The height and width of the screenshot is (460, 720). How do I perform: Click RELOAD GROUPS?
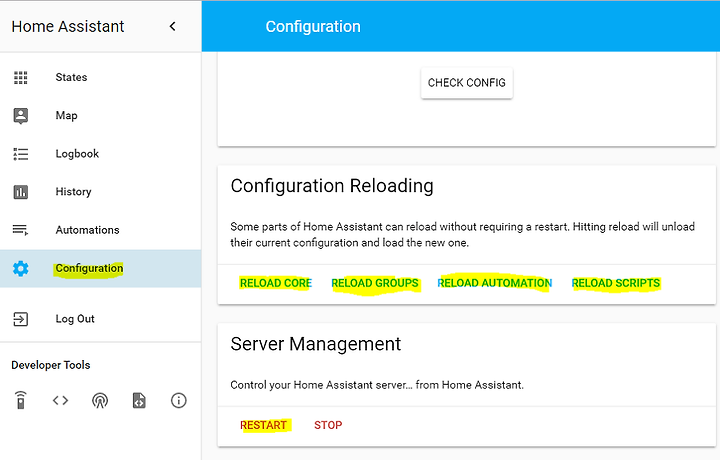coord(375,283)
